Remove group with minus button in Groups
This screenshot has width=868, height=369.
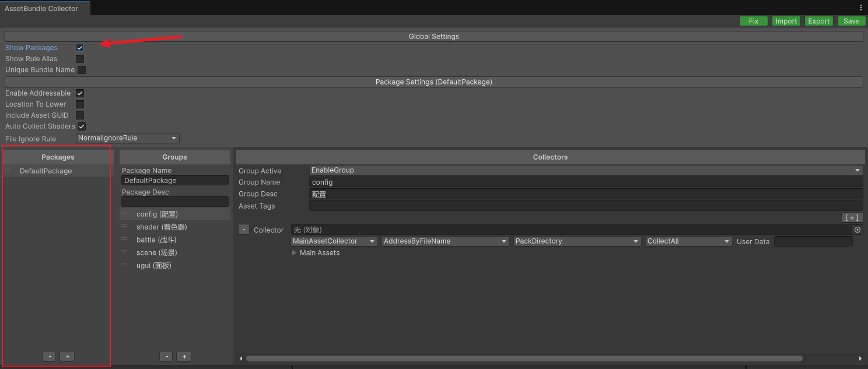166,356
